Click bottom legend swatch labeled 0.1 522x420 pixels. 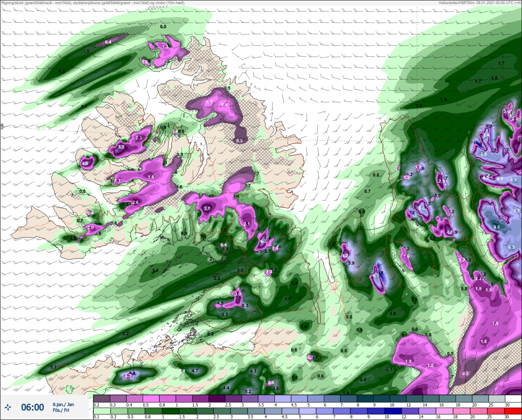point(102,411)
